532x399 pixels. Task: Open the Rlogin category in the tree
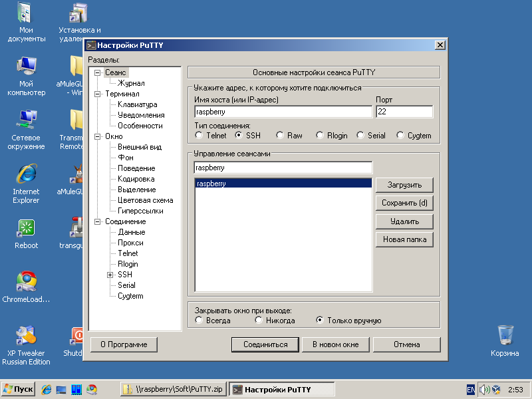click(x=128, y=264)
